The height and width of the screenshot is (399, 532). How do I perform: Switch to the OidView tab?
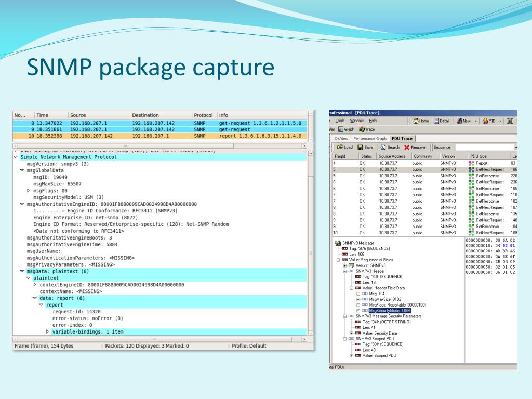(x=341, y=138)
